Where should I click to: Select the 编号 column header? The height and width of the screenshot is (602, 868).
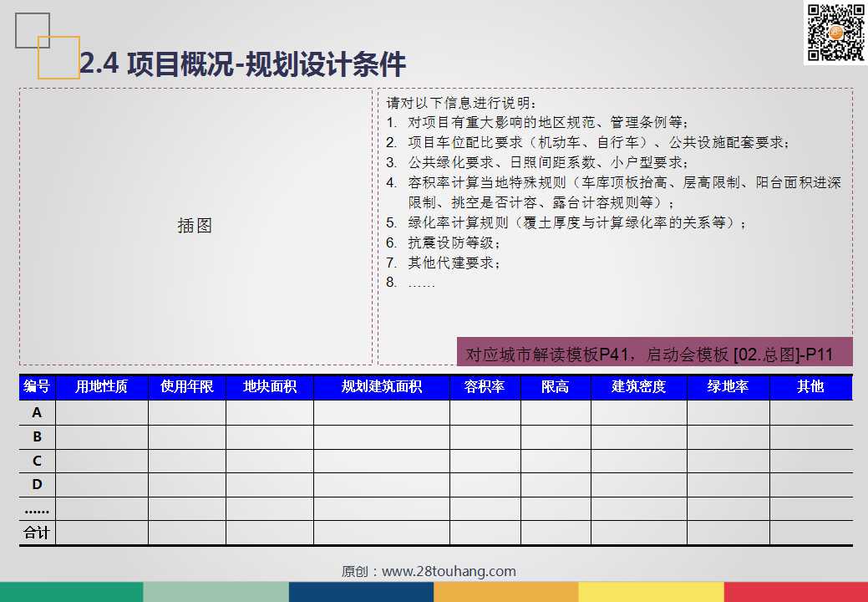[37, 386]
